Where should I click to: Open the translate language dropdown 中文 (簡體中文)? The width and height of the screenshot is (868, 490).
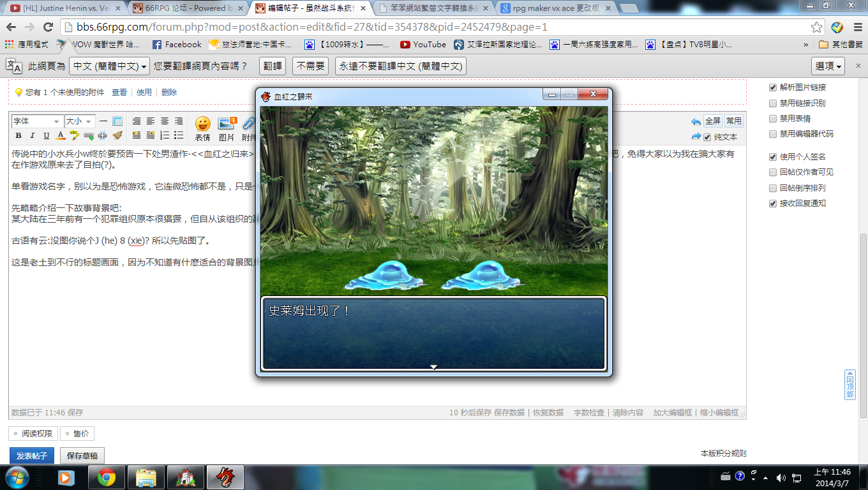pos(109,66)
